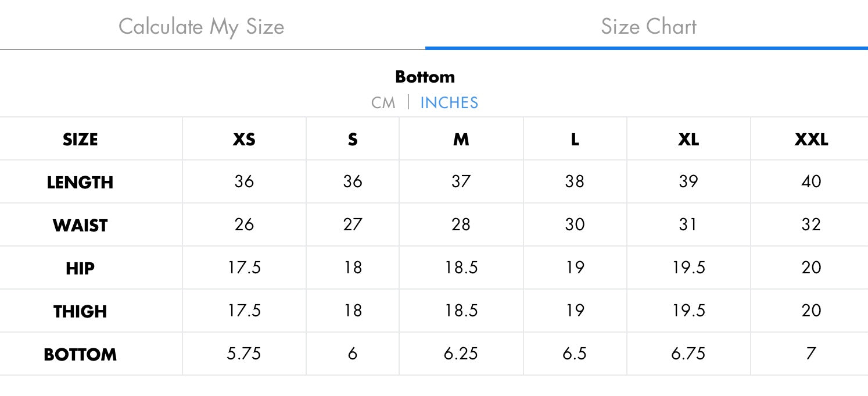Switch to the Calculate My Size tab
The image size is (868, 396).
(x=201, y=27)
